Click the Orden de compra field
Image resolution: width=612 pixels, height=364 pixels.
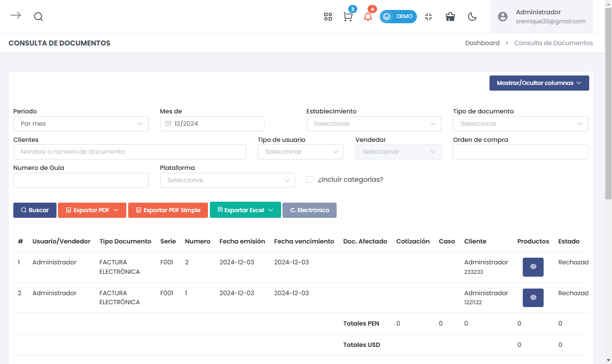[x=520, y=152]
